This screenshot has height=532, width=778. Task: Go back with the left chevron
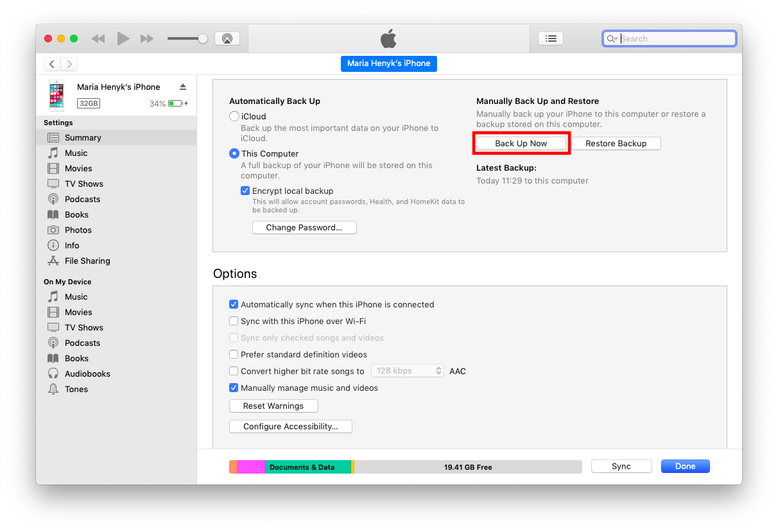coord(52,64)
